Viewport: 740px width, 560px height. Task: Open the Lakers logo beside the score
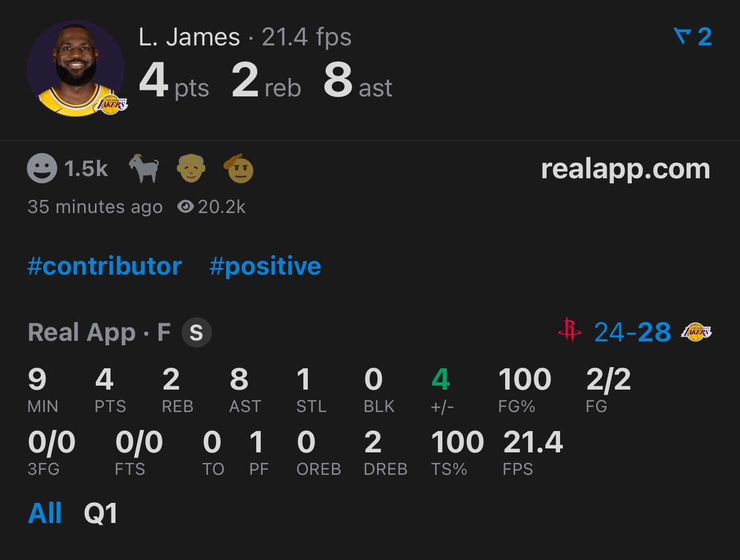696,332
